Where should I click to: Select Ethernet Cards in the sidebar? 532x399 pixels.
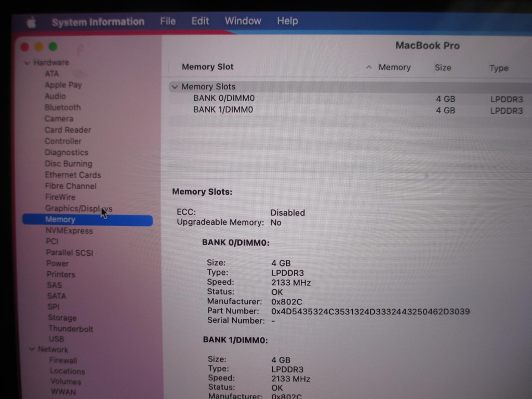pos(73,175)
